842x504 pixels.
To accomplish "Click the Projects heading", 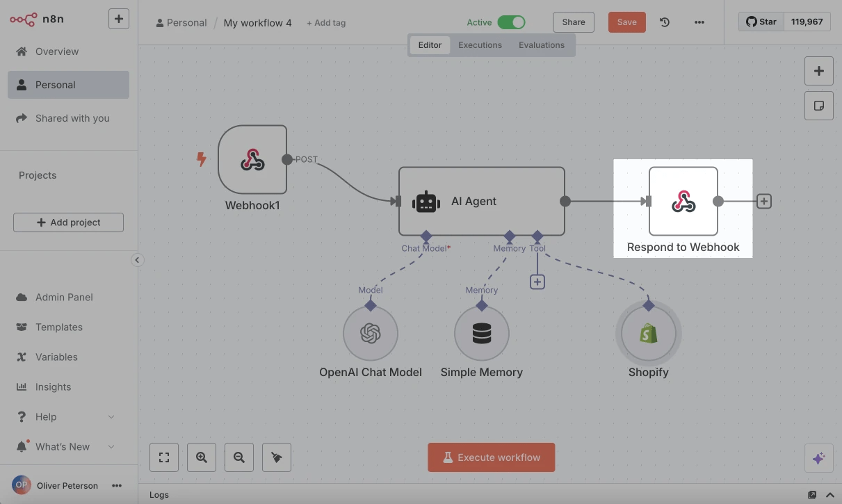I will point(38,175).
